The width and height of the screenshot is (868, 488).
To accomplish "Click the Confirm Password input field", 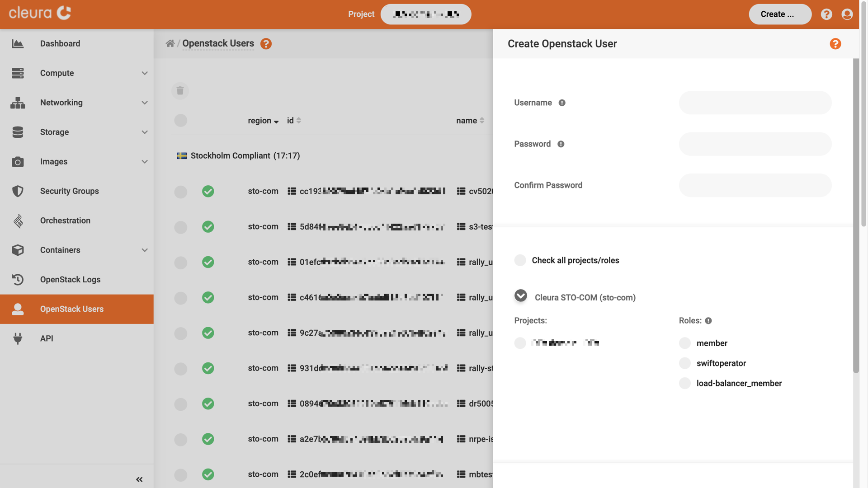I will (x=755, y=185).
